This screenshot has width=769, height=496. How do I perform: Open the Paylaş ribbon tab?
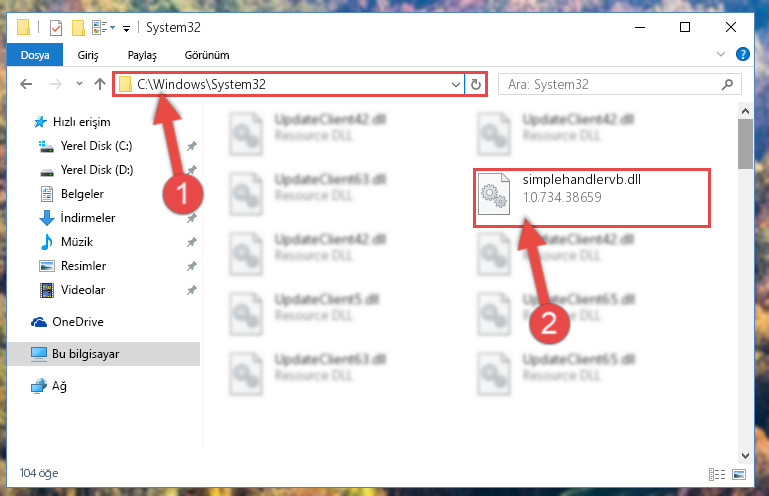[x=142, y=55]
